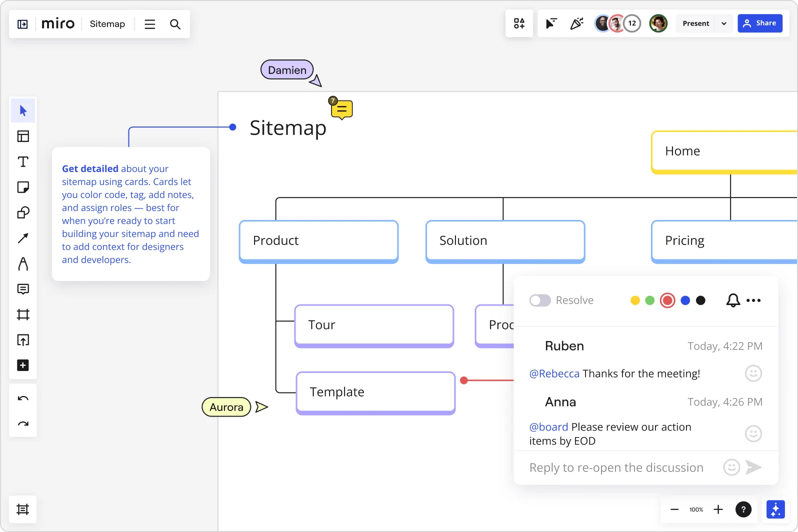The width and height of the screenshot is (798, 532).
Task: Toggle comment thread notifications bell
Action: (x=733, y=300)
